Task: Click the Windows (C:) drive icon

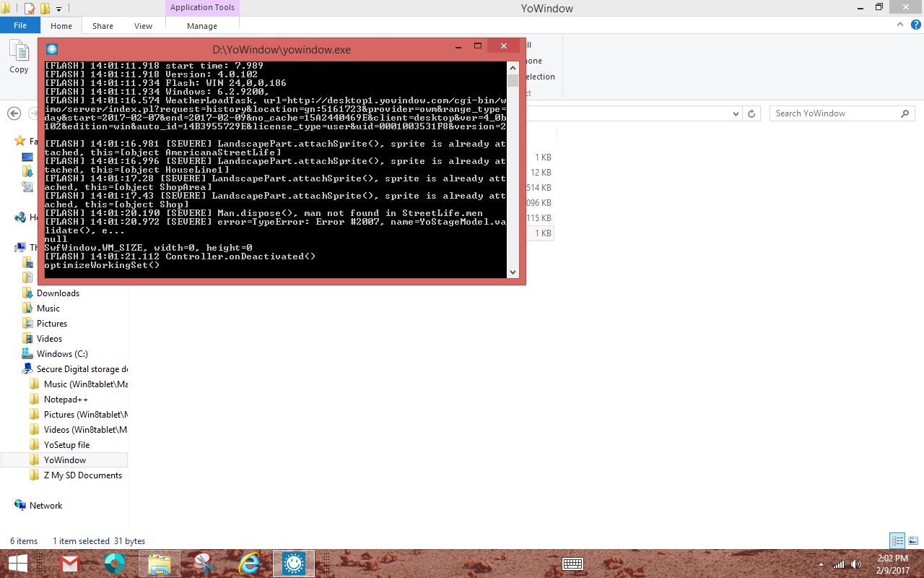Action: [27, 354]
